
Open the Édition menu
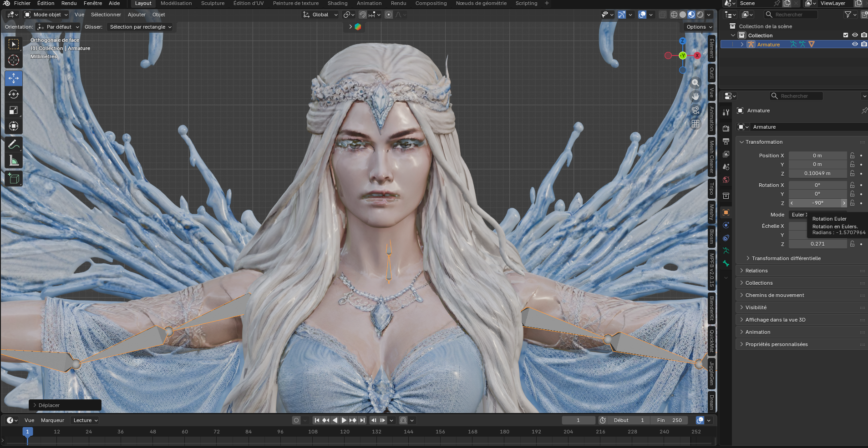(x=46, y=3)
